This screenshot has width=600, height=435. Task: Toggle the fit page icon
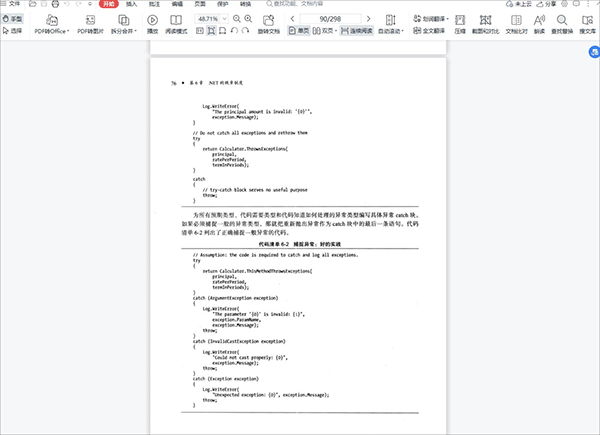pos(211,31)
